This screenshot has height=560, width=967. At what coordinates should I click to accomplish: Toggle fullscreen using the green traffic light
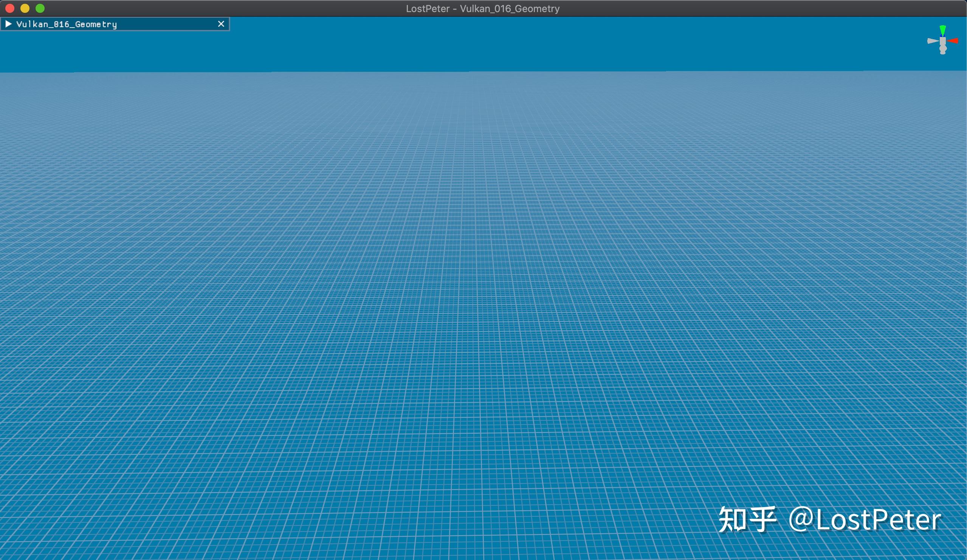[x=41, y=8]
